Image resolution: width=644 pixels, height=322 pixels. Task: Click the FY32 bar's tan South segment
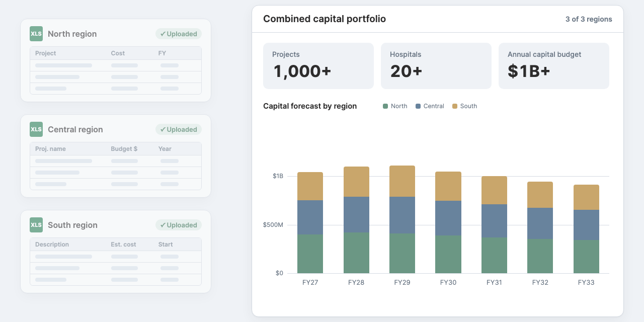[x=540, y=195]
